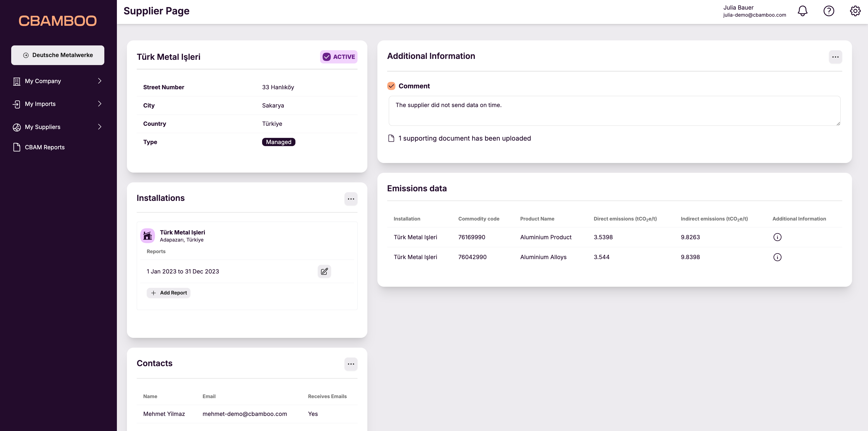Expand the My Imports menu
This screenshot has width=868, height=431.
coord(99,104)
